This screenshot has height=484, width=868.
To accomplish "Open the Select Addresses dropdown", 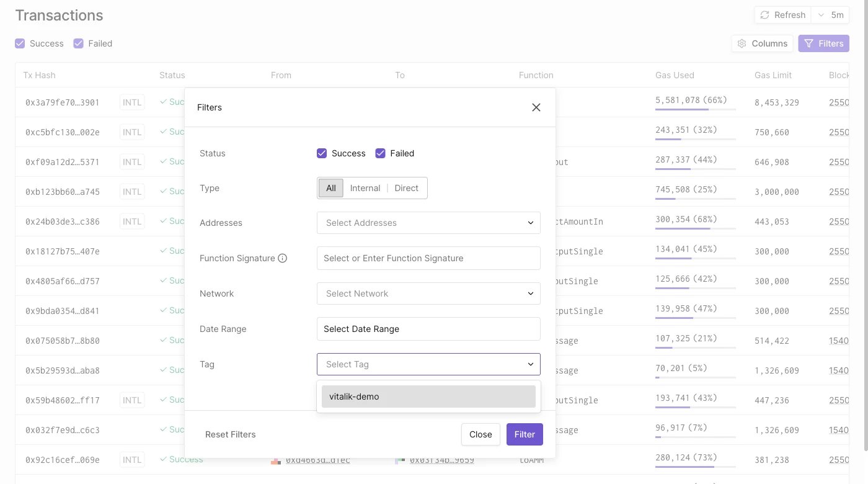I will [428, 223].
